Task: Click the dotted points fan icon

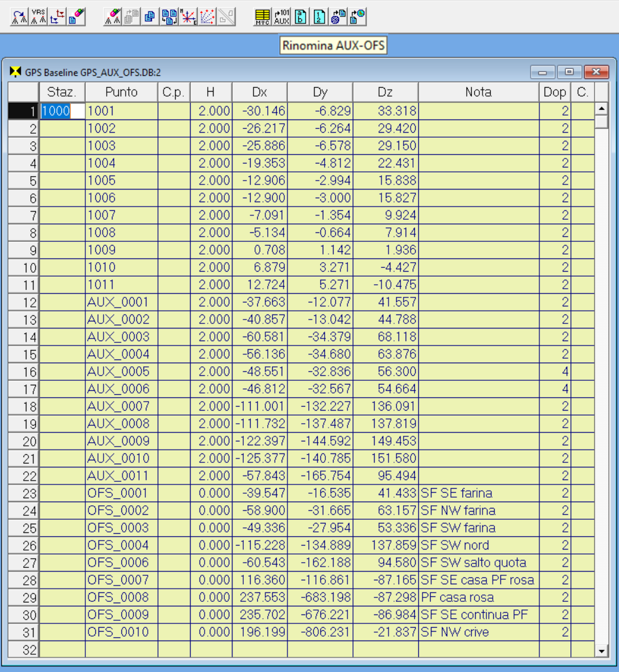Action: point(207,16)
